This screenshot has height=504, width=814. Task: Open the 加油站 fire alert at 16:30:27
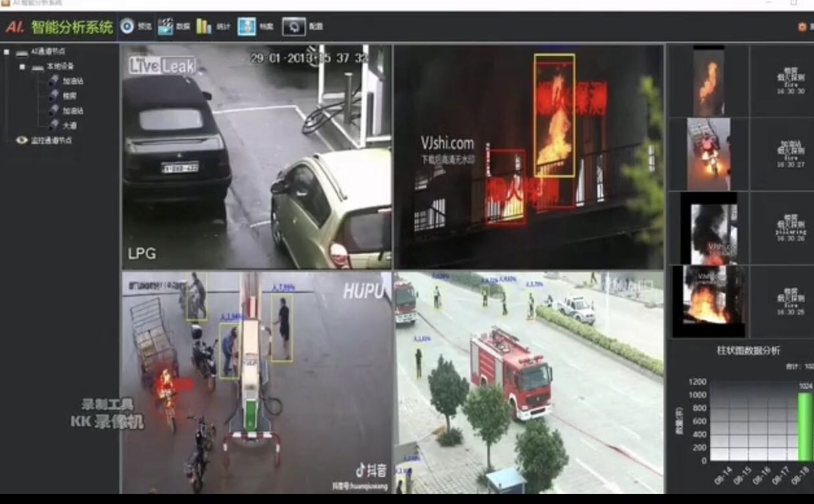click(x=708, y=154)
